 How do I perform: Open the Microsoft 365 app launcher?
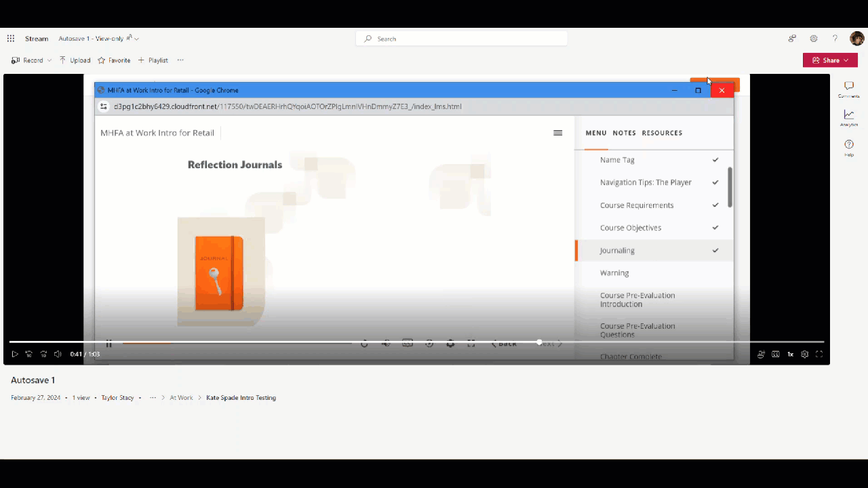[11, 39]
